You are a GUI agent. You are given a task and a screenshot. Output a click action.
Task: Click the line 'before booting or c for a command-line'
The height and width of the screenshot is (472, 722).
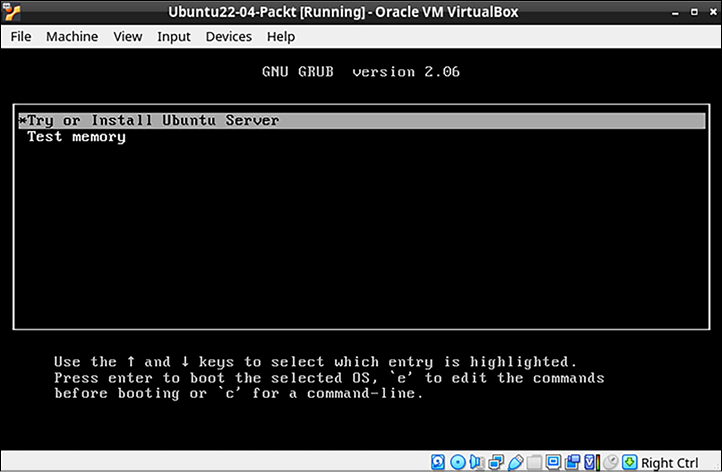point(239,394)
